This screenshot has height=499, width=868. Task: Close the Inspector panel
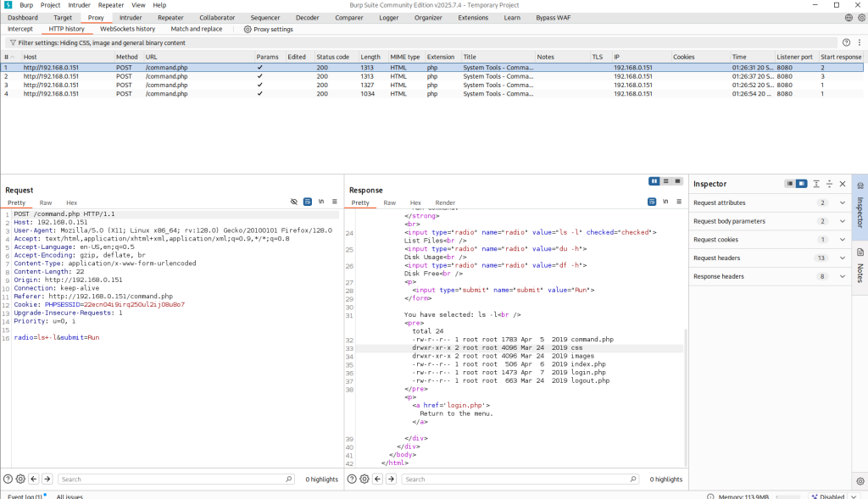pos(843,184)
